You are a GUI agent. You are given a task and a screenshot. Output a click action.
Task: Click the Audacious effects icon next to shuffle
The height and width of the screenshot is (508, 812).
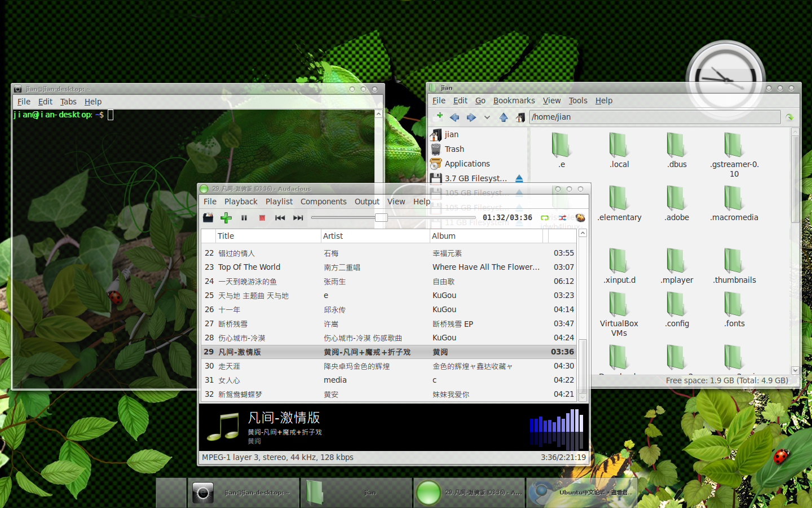[x=580, y=217]
